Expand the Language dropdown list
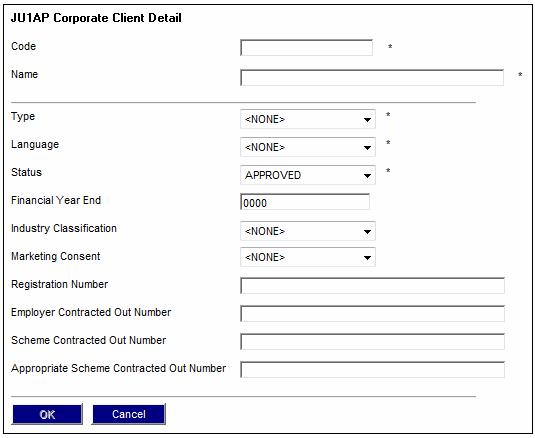This screenshot has width=535, height=438. (308, 147)
